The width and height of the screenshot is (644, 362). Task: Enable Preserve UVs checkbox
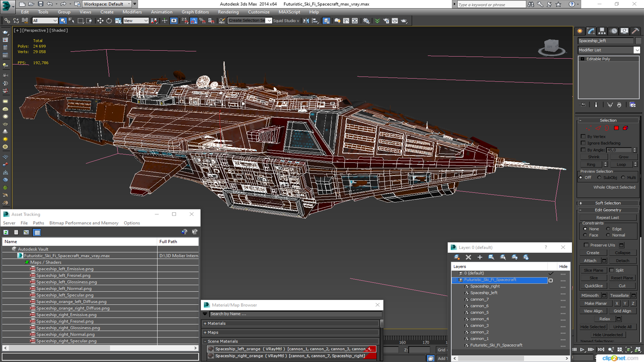pyautogui.click(x=586, y=245)
